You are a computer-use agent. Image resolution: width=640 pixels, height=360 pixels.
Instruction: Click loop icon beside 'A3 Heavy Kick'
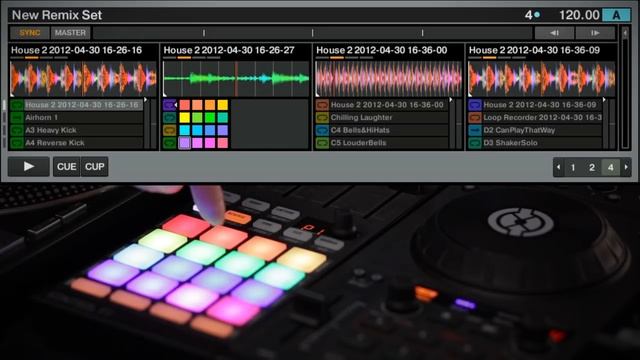17,130
